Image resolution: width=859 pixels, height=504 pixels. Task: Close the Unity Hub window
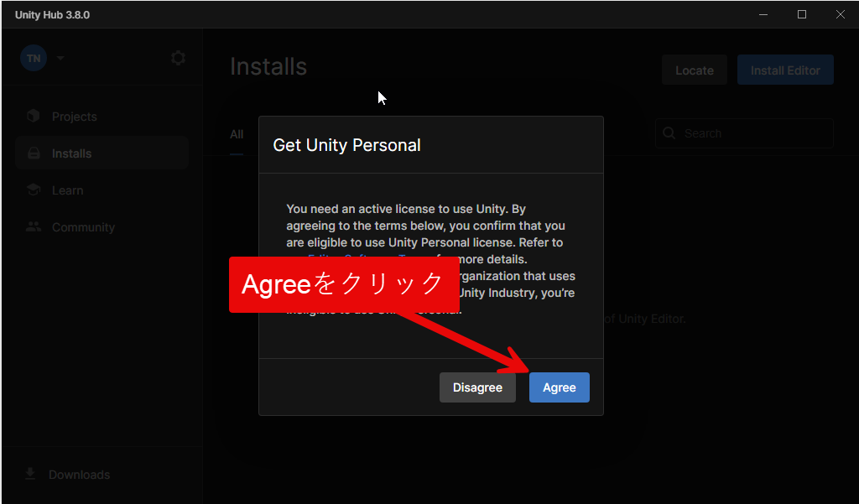[x=840, y=15]
